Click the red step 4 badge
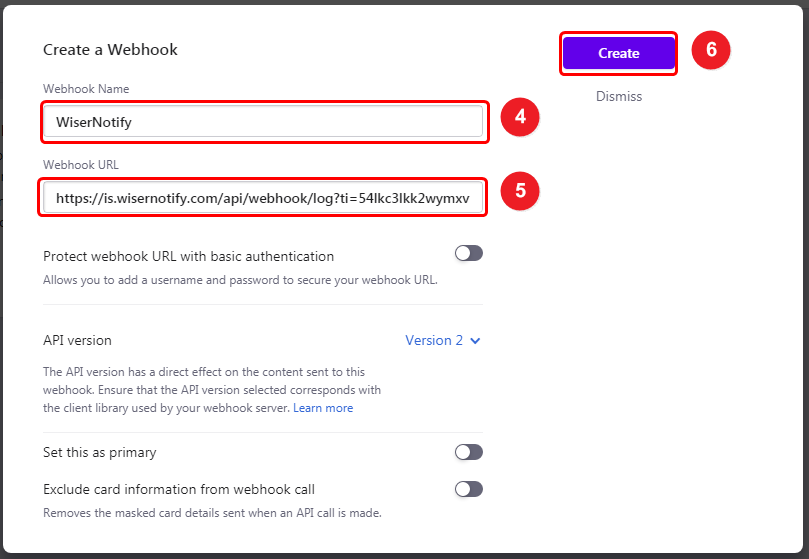The image size is (809, 559). pos(520,118)
